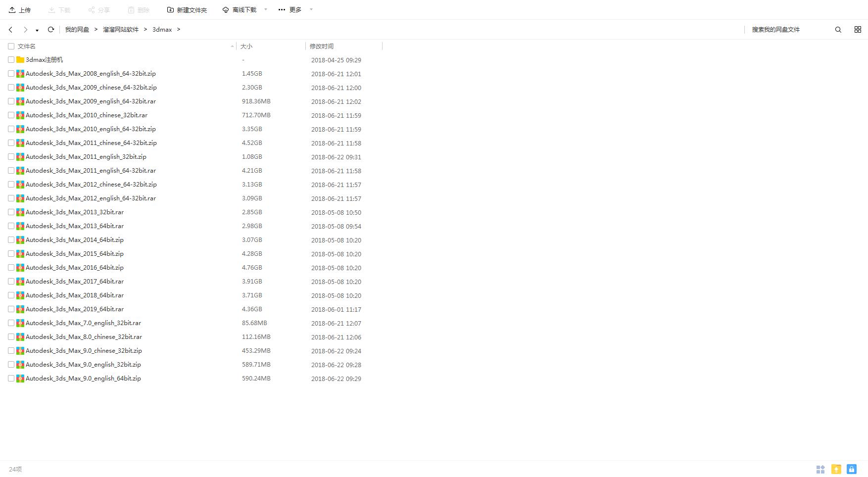Viewport: 868px width, 477px height.
Task: Click the forward navigation arrow
Action: (25, 30)
